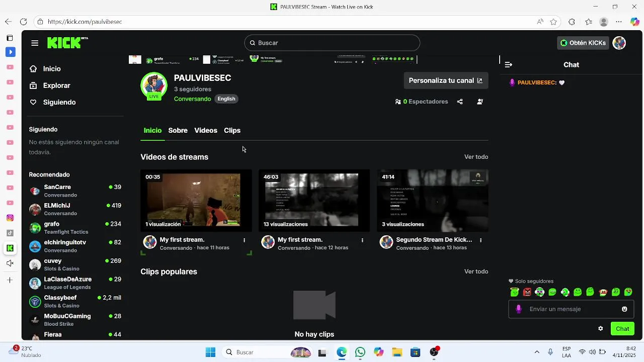Screen dimensions: 644x362
Task: Click the Conversando category link
Action: click(192, 99)
